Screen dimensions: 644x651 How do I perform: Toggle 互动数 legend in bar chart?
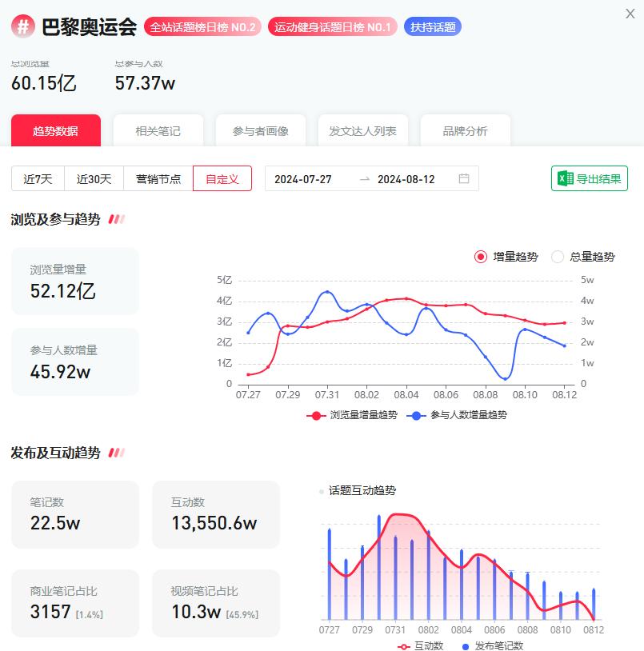(x=420, y=645)
